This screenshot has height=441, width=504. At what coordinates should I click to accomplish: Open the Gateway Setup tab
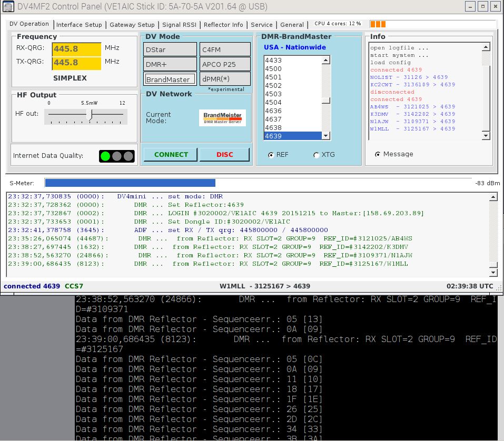pyautogui.click(x=132, y=25)
